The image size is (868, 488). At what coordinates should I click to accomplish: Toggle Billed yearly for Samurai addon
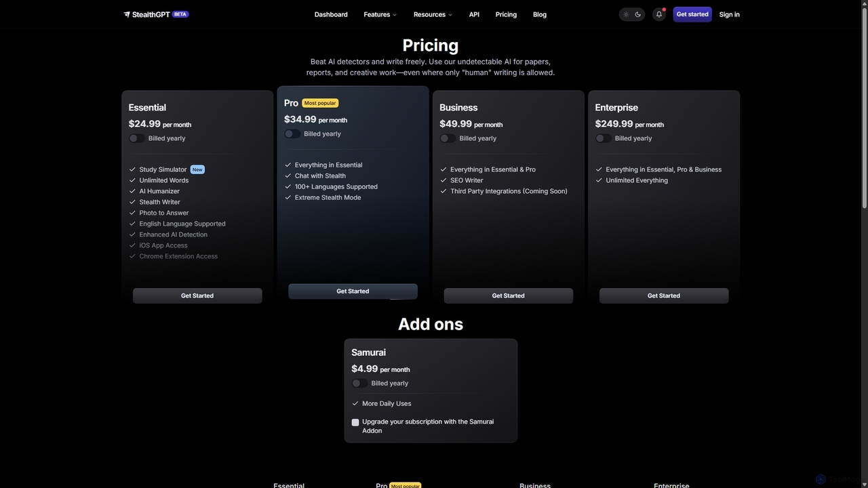(359, 383)
